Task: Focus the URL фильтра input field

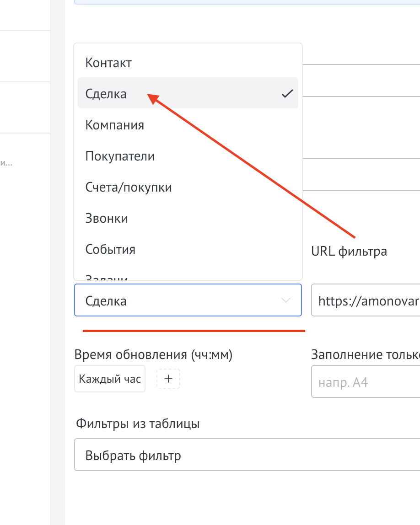Action: pos(366,300)
